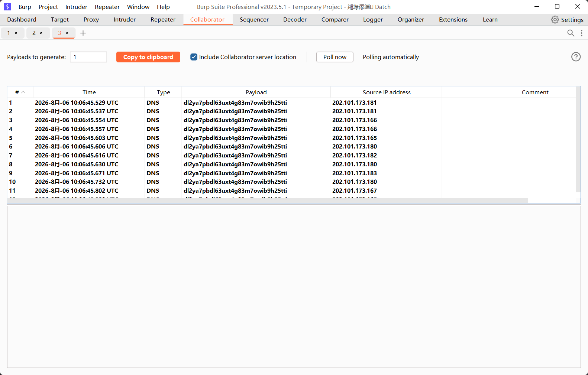Viewport: 588px width, 375px height.
Task: Switch to the Comparer tab
Action: point(335,20)
